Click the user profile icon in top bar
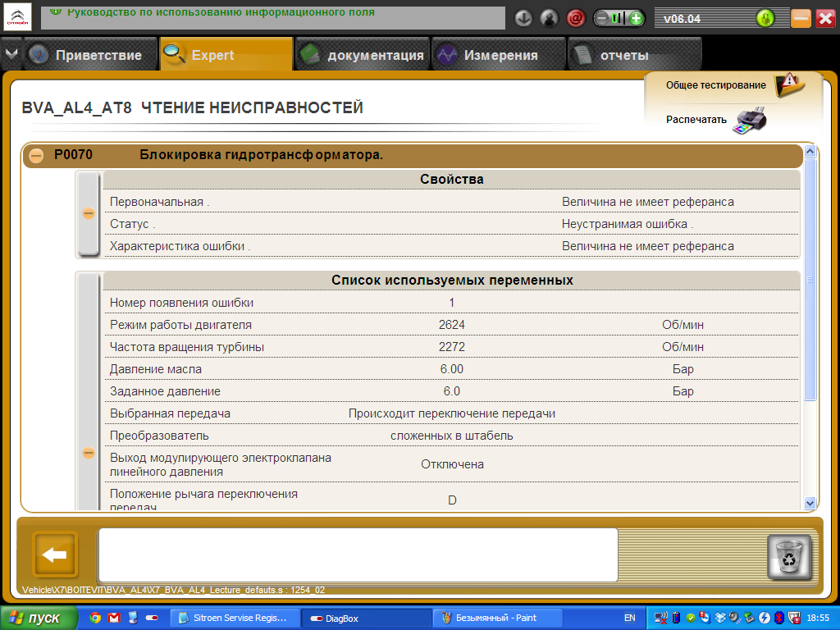Viewport: 840px width, 630px height. (549, 18)
